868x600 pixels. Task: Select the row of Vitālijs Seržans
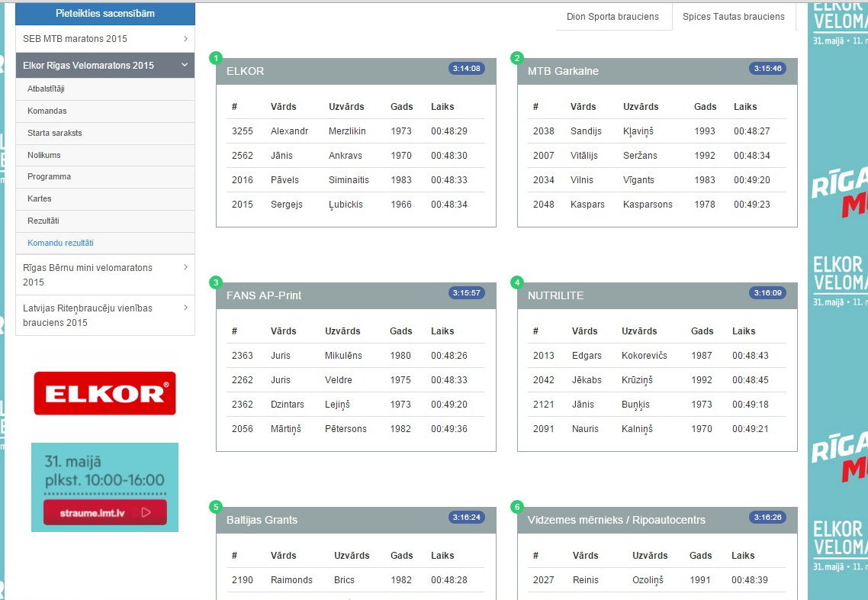657,156
